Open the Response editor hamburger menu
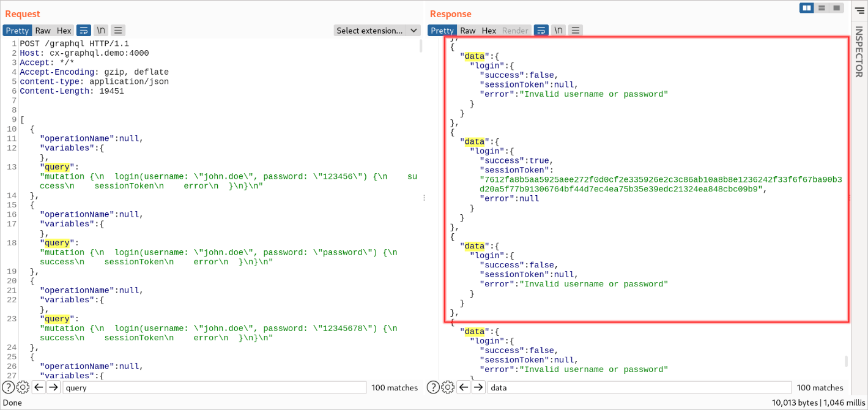868x410 pixels. 575,31
